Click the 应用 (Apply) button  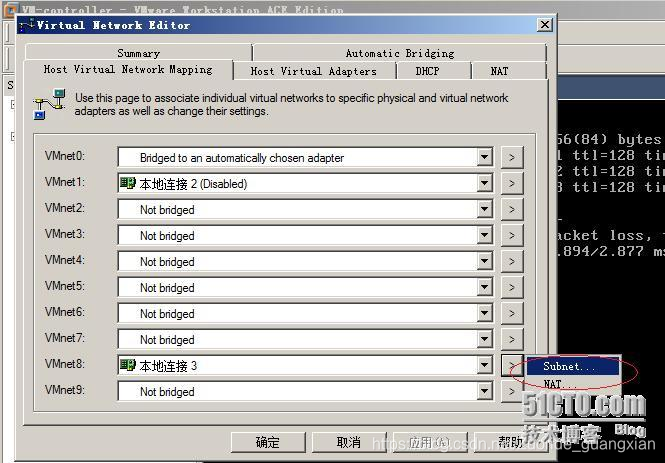pyautogui.click(x=429, y=442)
